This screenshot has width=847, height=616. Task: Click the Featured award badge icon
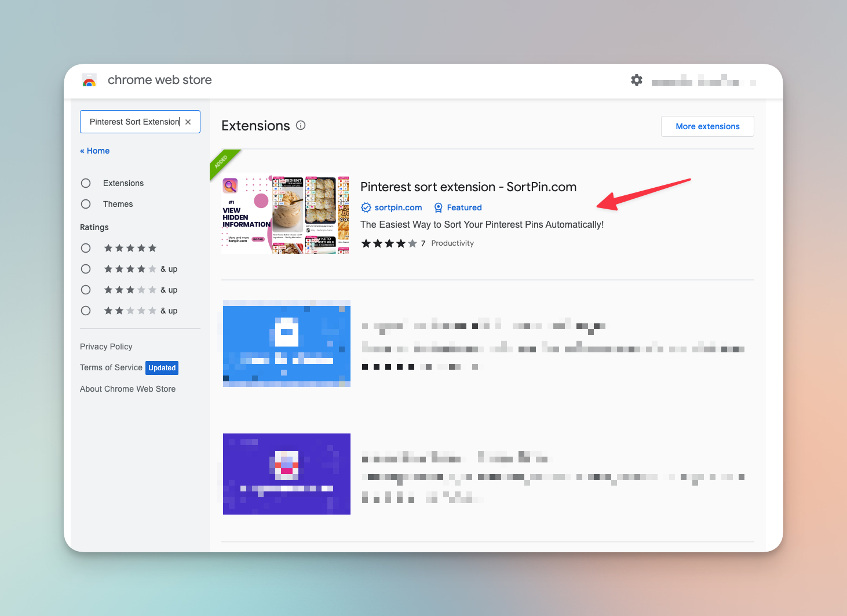(439, 207)
